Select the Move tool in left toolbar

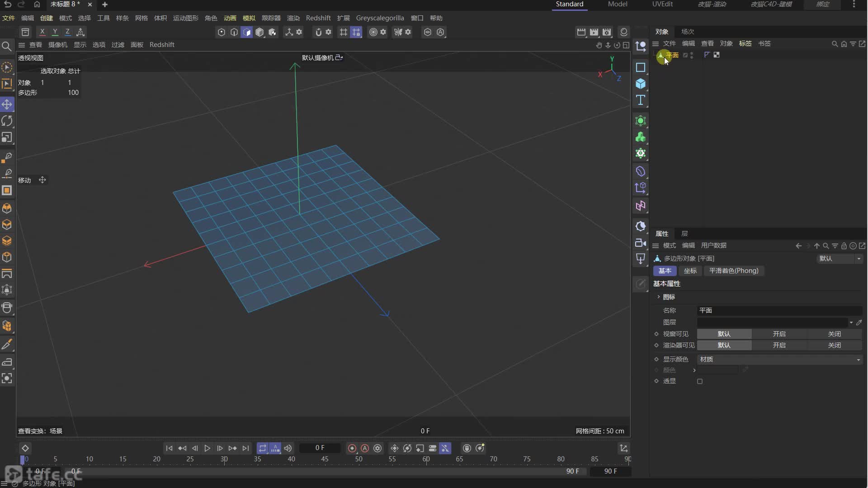[x=7, y=104]
